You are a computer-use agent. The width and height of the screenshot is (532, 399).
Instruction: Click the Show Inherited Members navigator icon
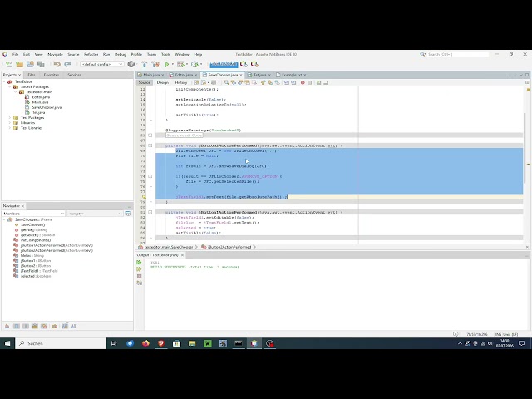7,326
